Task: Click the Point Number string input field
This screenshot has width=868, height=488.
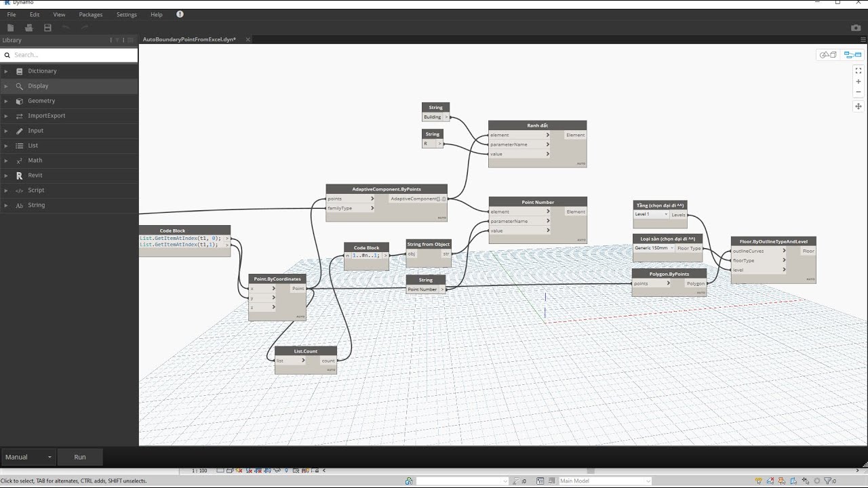Action: pyautogui.click(x=422, y=289)
